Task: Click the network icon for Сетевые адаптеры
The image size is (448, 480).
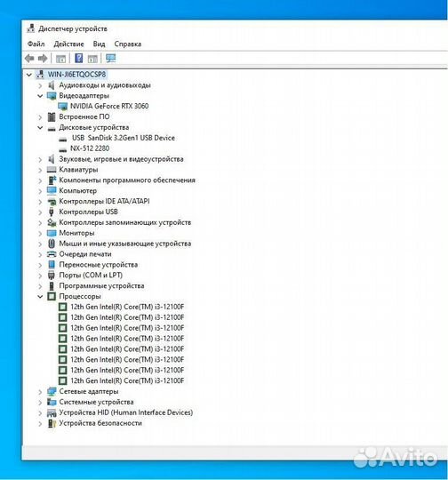Action: [52, 391]
